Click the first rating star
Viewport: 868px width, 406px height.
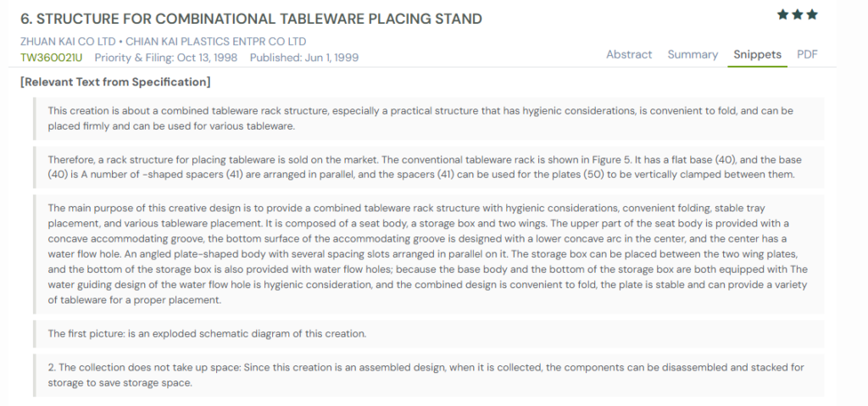pos(782,14)
